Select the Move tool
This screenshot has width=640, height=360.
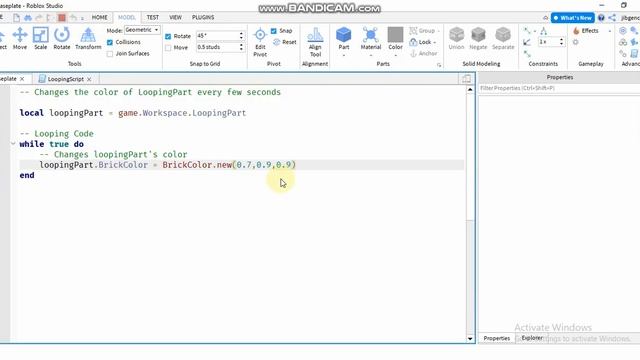coord(20,38)
